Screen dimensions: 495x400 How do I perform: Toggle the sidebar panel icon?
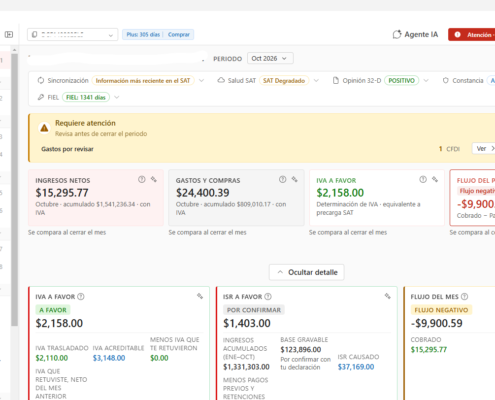[9, 34]
